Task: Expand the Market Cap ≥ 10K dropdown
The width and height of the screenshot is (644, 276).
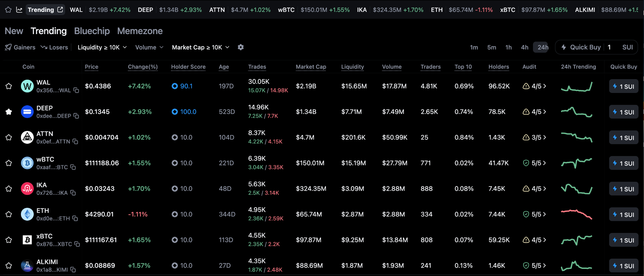Action: pos(200,47)
